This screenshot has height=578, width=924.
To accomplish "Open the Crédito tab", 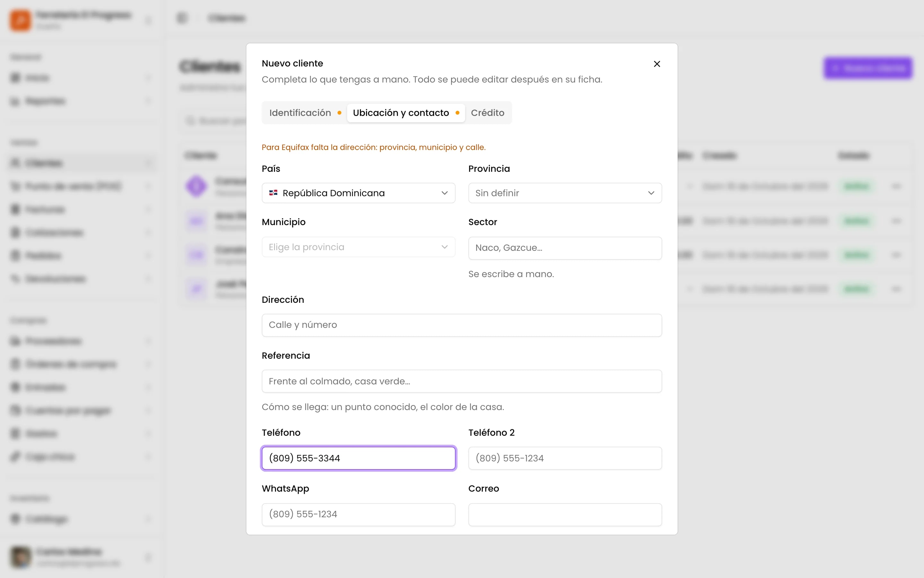I will coord(488,113).
